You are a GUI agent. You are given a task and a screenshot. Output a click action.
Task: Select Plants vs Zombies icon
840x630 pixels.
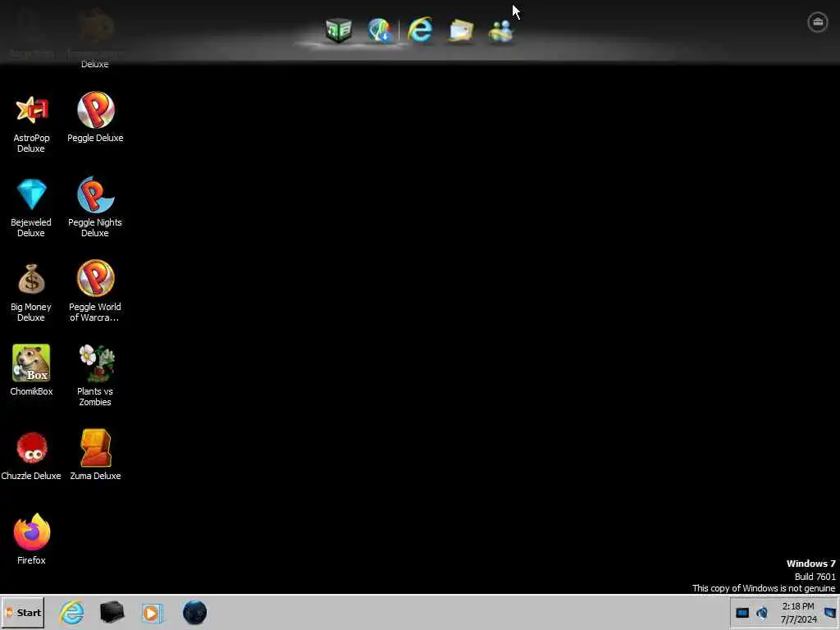[x=95, y=363]
